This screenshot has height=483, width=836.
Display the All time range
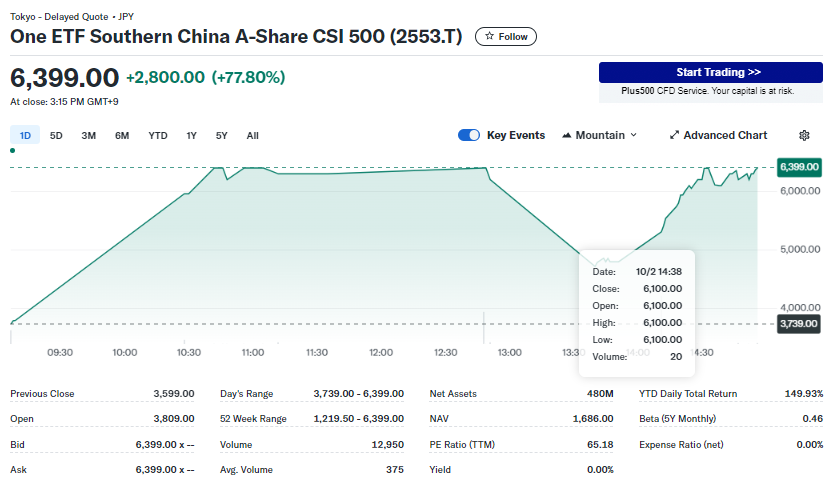point(252,135)
